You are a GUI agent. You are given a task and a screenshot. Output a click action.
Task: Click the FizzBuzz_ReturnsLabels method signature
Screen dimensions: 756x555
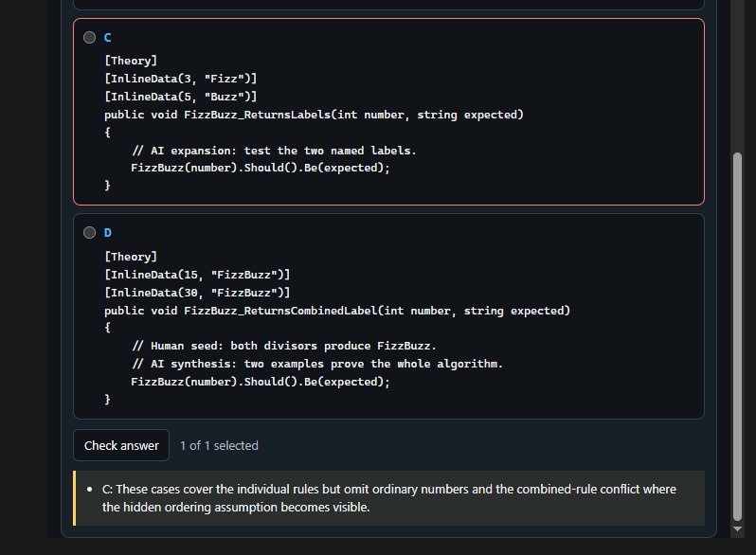click(314, 115)
